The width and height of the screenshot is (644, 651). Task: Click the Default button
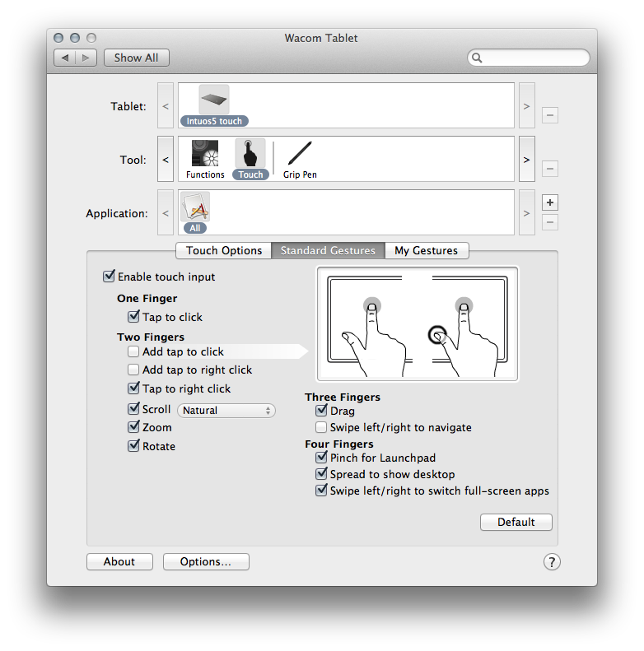pos(516,522)
